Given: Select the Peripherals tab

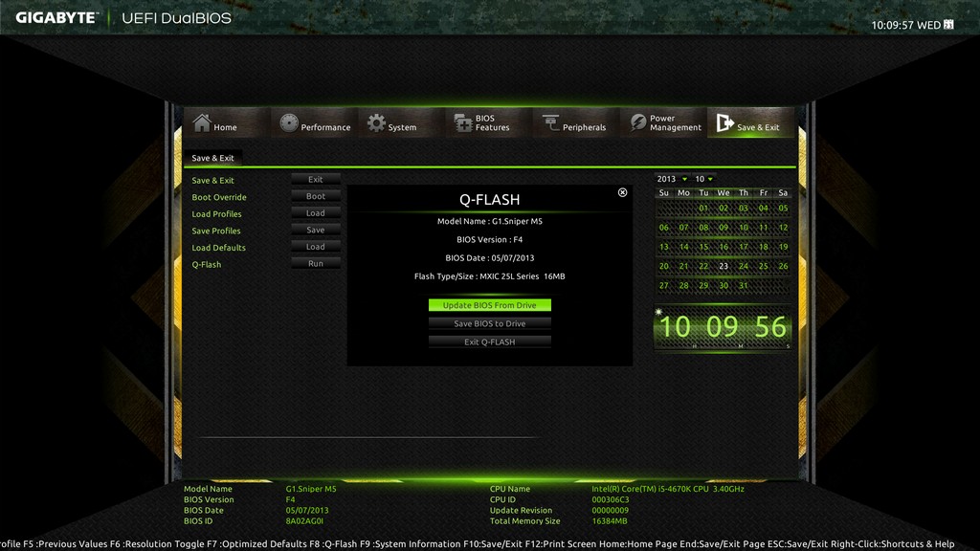Looking at the screenshot, I should click(576, 122).
